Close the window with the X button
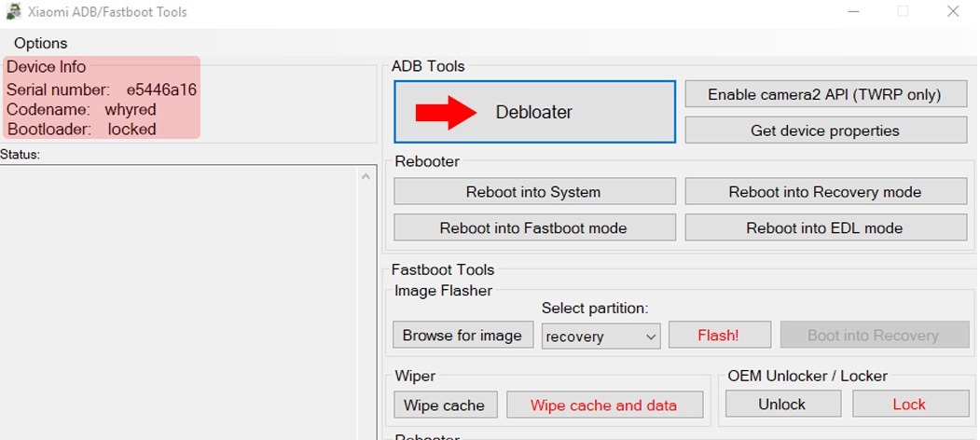The width and height of the screenshot is (980, 440). coord(953,11)
